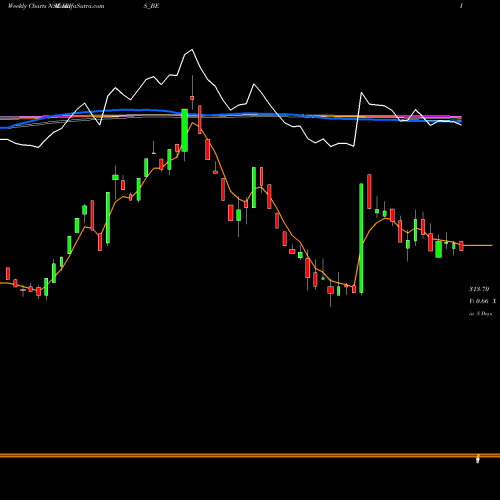Screen dimensions: 500x500
Task: Select the long green breakout candle on right
Action: (x=361, y=238)
